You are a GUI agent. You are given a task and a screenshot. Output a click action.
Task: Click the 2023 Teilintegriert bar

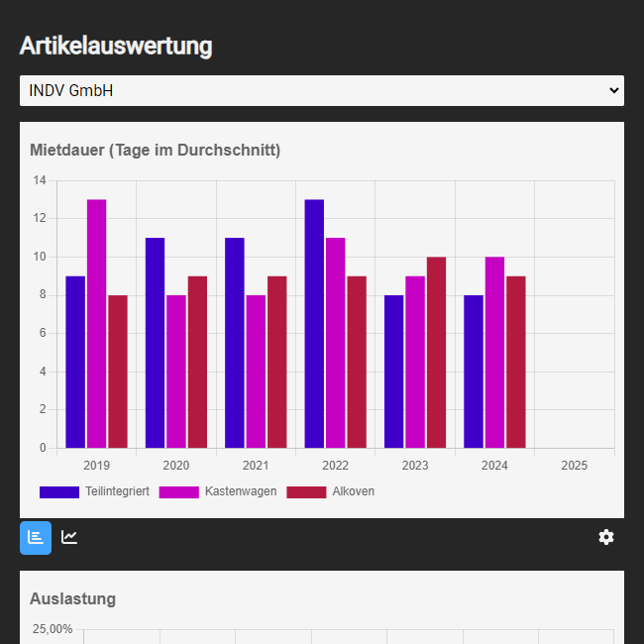[394, 372]
